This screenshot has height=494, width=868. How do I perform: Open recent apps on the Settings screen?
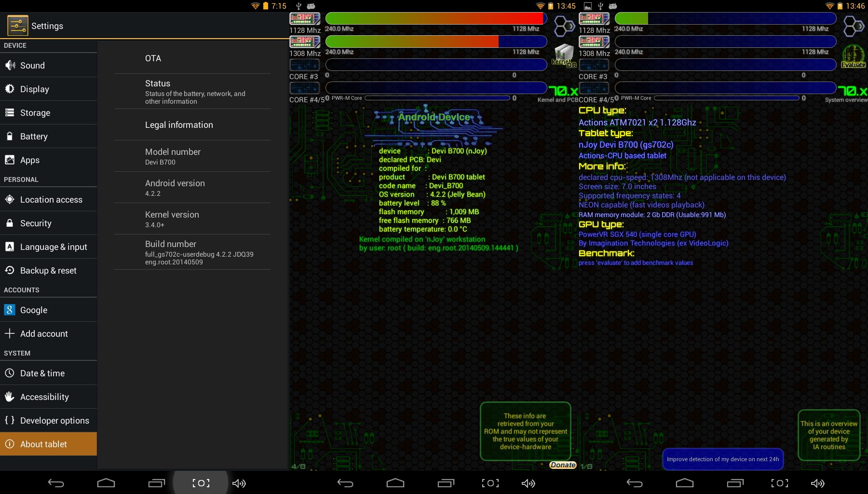(x=156, y=483)
